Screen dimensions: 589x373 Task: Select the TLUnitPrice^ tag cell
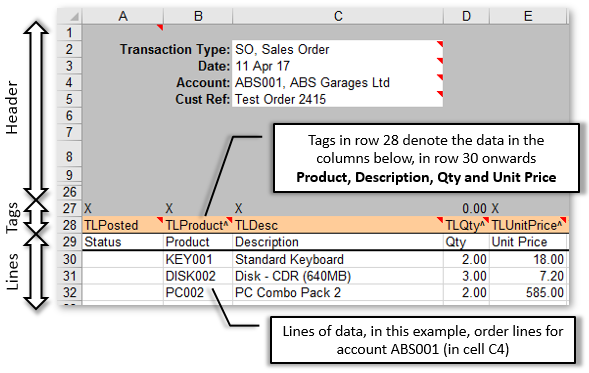tap(529, 225)
